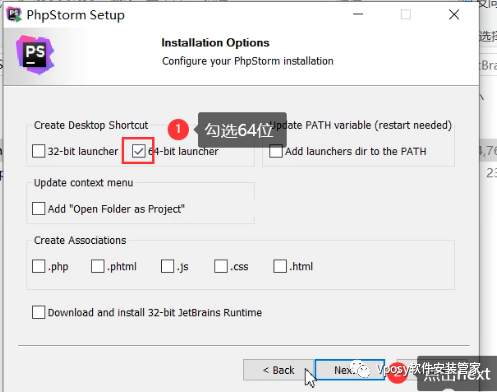
Task: Enable Download and install 32-bit JetBrains Runtime
Action: 39,312
